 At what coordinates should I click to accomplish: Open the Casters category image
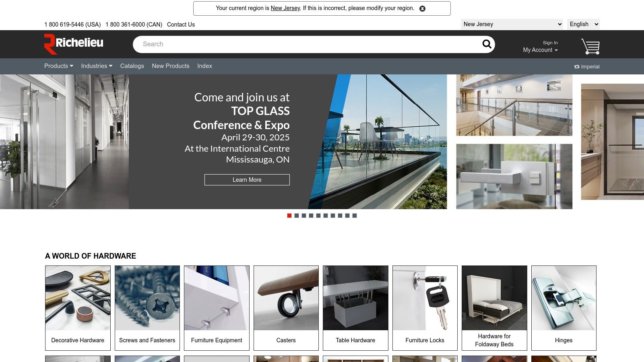(x=286, y=298)
